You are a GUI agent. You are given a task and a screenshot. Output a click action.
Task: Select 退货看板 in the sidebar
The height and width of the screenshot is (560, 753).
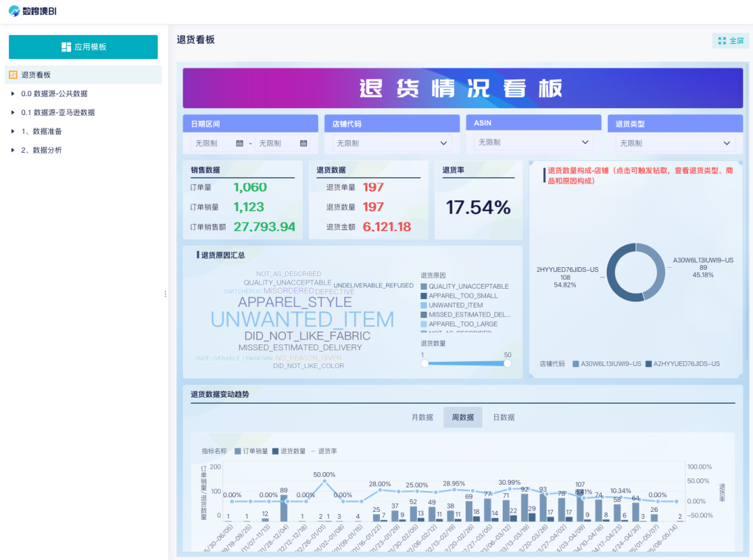tap(83, 75)
